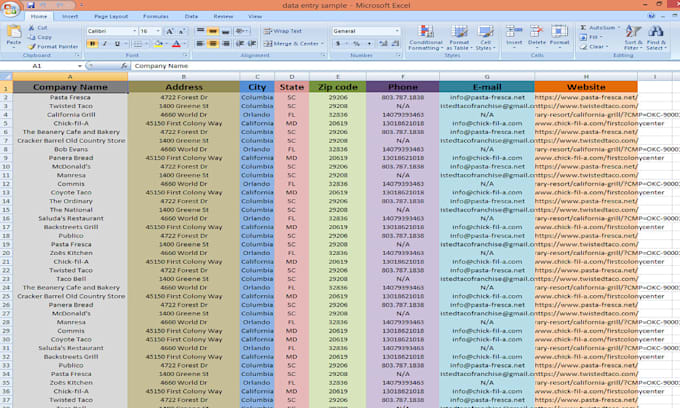Toggle Italic formatting
The width and height of the screenshot is (680, 408).
pos(105,44)
